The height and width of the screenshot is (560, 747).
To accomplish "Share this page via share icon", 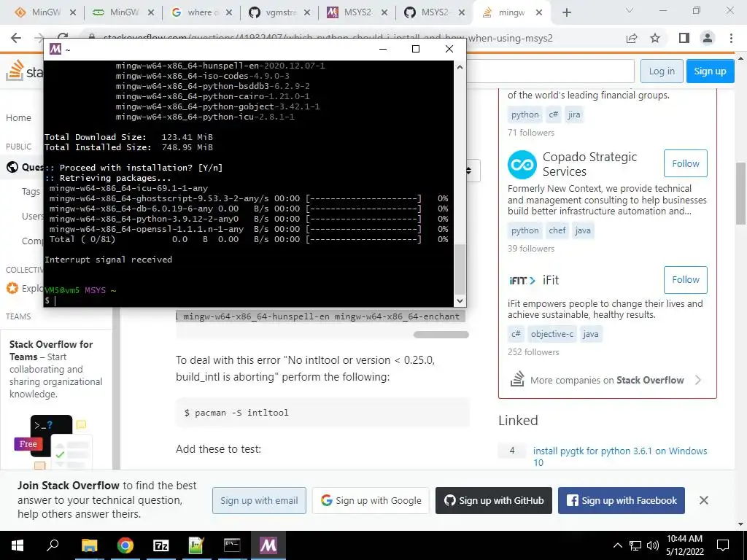I will (x=632, y=38).
